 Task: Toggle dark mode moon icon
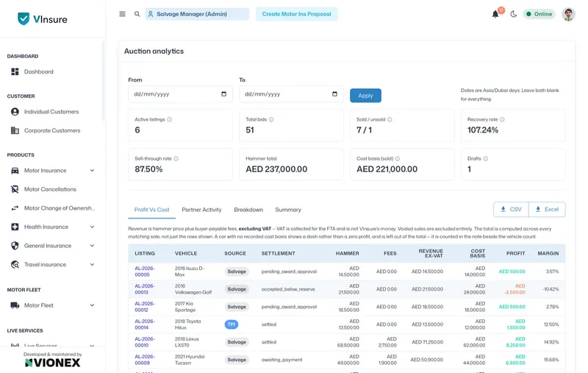[x=514, y=14]
